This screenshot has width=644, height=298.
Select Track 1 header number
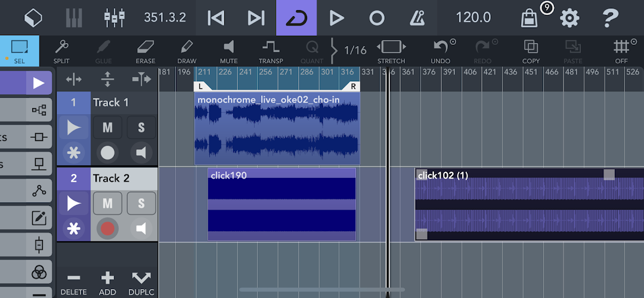pos(73,103)
